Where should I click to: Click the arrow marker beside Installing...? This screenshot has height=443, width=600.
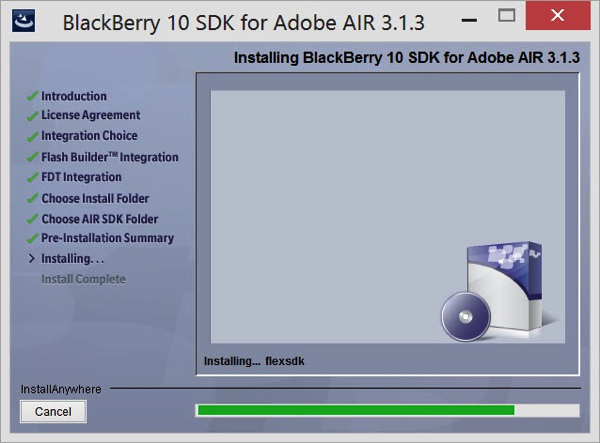(x=32, y=259)
